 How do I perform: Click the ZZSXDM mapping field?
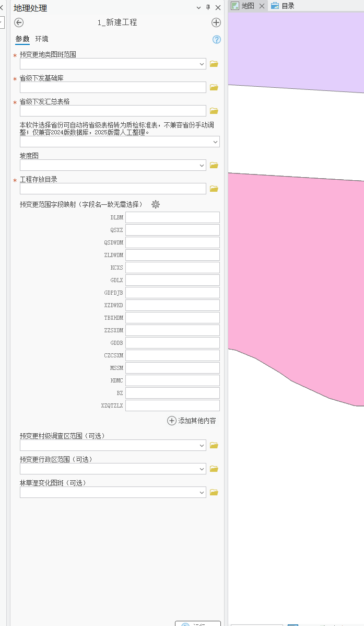[172, 330]
